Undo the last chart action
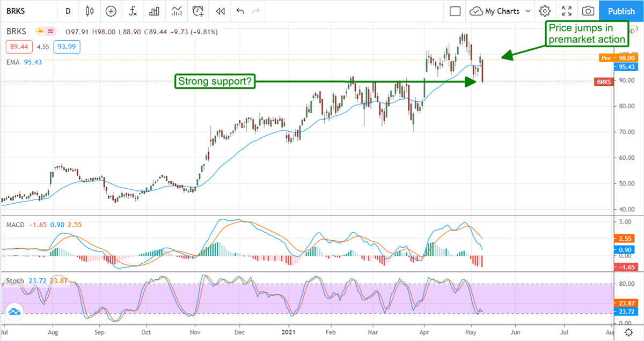The width and height of the screenshot is (644, 341). [239, 11]
